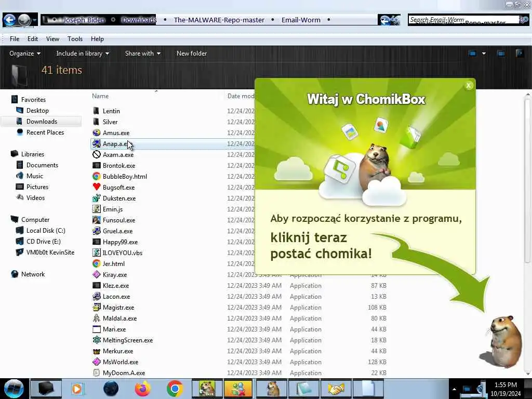
Task: Select the Anap.a.exe file icon
Action: point(96,144)
